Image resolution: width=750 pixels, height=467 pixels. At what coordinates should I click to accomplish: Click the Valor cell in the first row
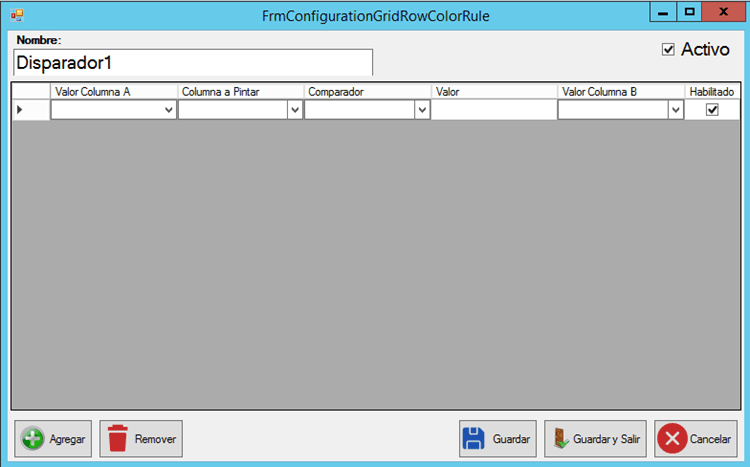click(494, 111)
